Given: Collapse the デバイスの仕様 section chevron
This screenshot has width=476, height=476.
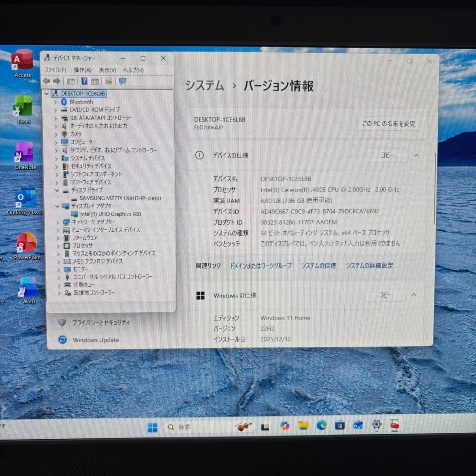Looking at the screenshot, I should [x=416, y=155].
